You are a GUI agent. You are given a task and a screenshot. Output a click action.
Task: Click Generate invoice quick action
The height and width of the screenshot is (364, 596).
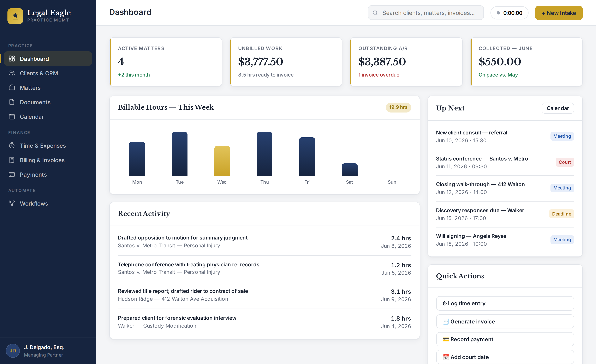(x=505, y=321)
